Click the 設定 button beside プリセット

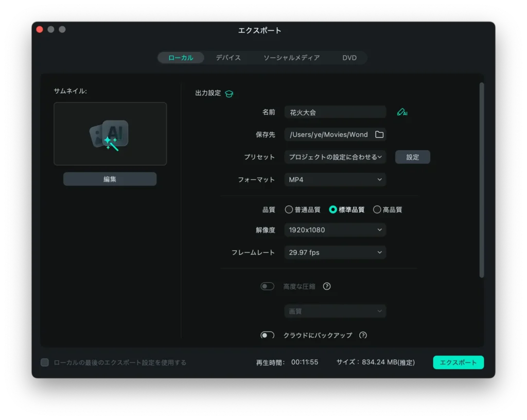click(412, 157)
